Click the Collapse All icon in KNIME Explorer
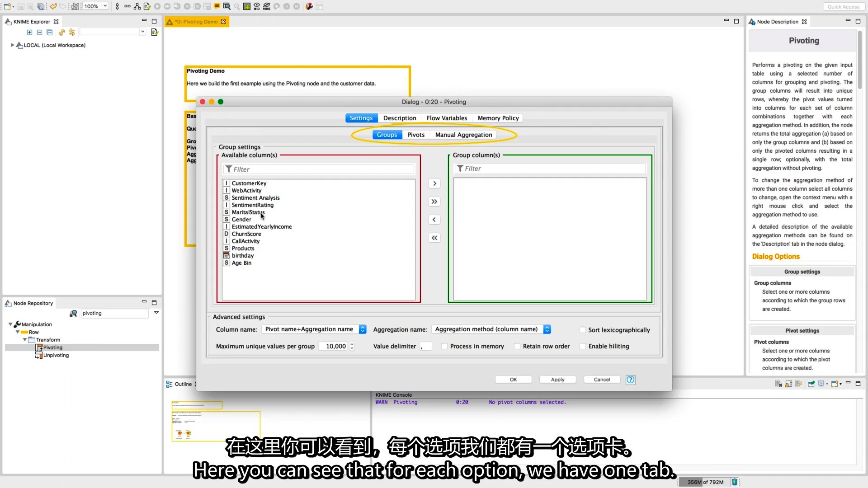 coord(39,32)
